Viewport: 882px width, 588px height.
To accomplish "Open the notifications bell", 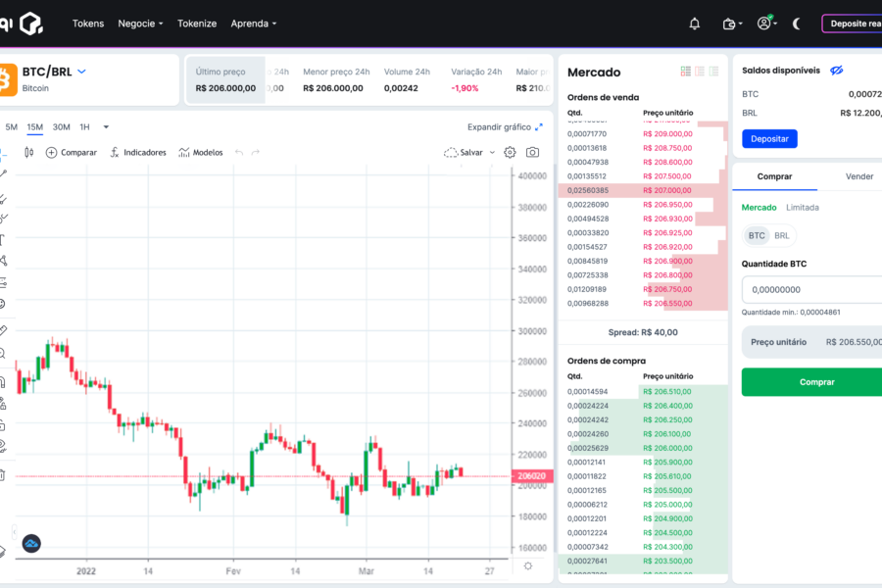I will point(695,24).
